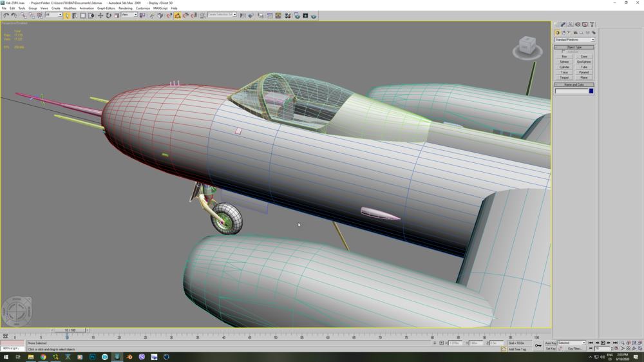The height and width of the screenshot is (362, 644).
Task: Switch to the Display command panel tab
Action: 585,24
